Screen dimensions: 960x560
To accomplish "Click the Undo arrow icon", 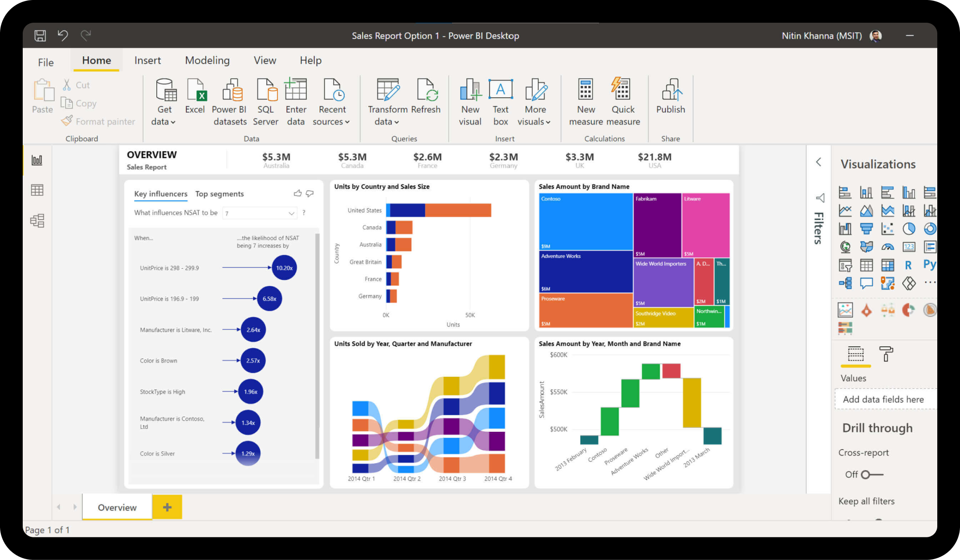I will click(63, 35).
